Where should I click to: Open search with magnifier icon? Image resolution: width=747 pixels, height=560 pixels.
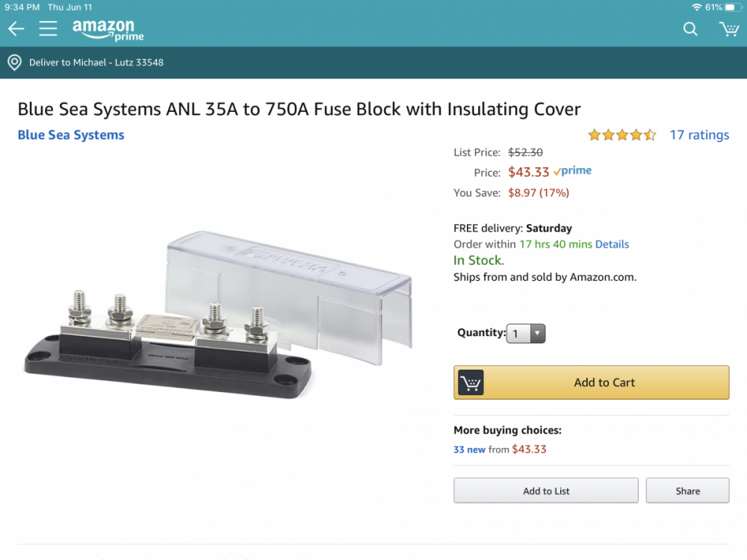pos(690,29)
